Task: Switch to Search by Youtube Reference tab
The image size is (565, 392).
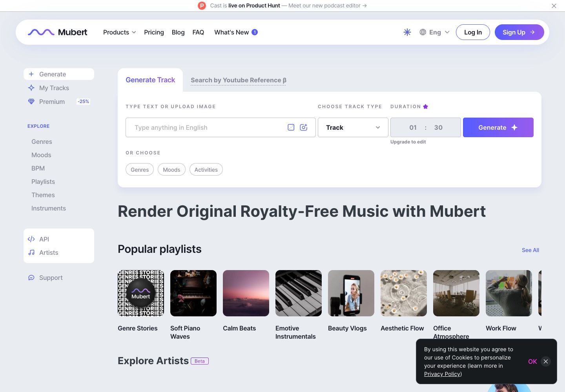Action: [239, 80]
